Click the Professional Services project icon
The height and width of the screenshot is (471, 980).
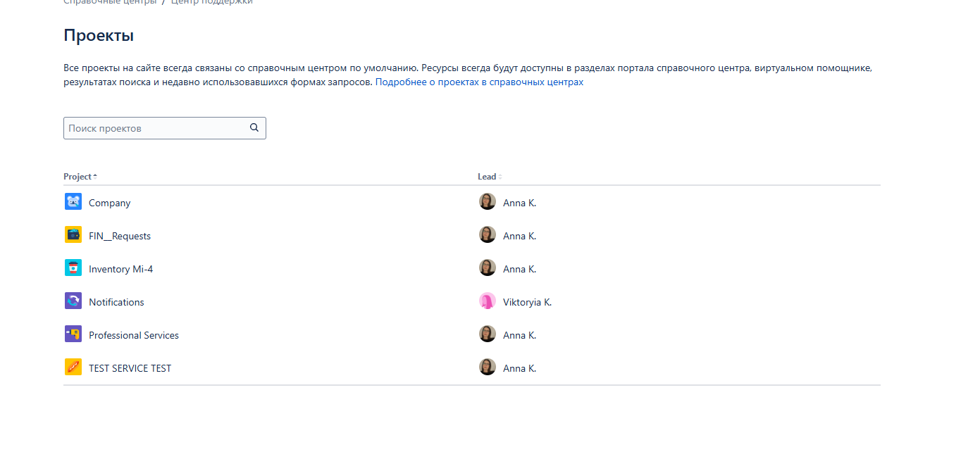click(x=73, y=334)
